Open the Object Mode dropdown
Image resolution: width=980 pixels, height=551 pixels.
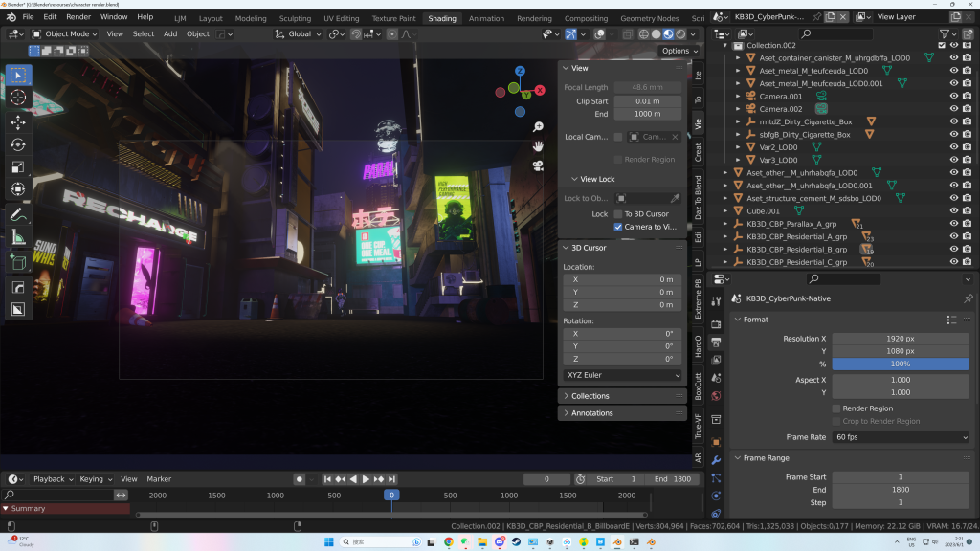(x=64, y=33)
